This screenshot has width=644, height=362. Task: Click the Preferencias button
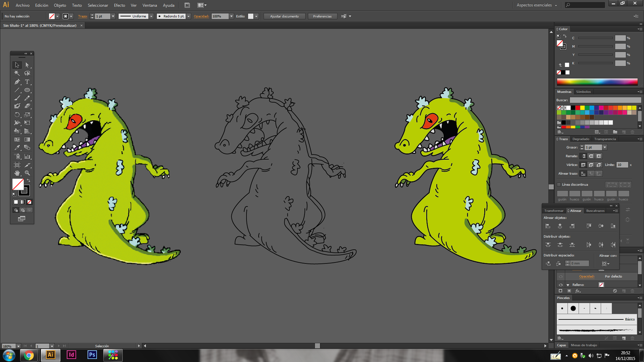tap(323, 17)
